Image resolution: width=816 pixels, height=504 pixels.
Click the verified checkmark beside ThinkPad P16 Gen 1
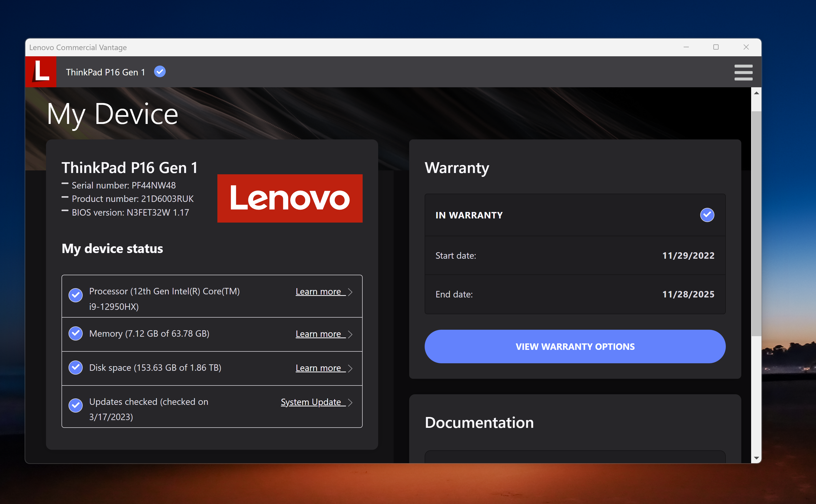pyautogui.click(x=160, y=72)
